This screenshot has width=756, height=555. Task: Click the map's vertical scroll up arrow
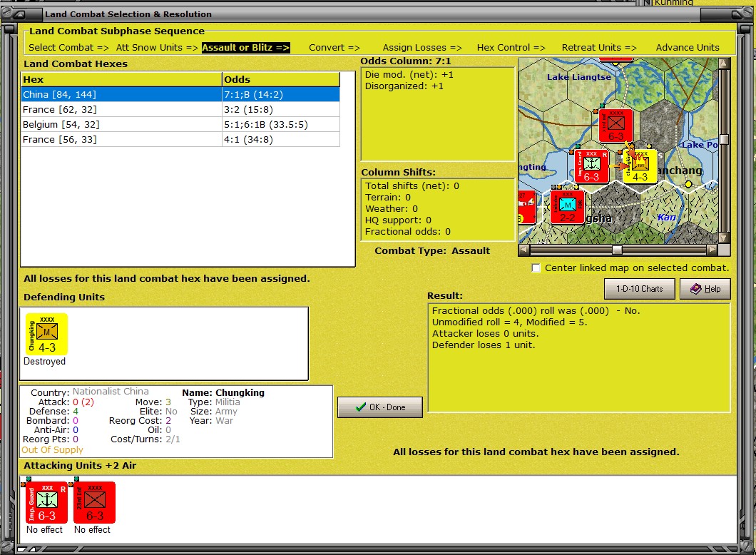[x=723, y=63]
